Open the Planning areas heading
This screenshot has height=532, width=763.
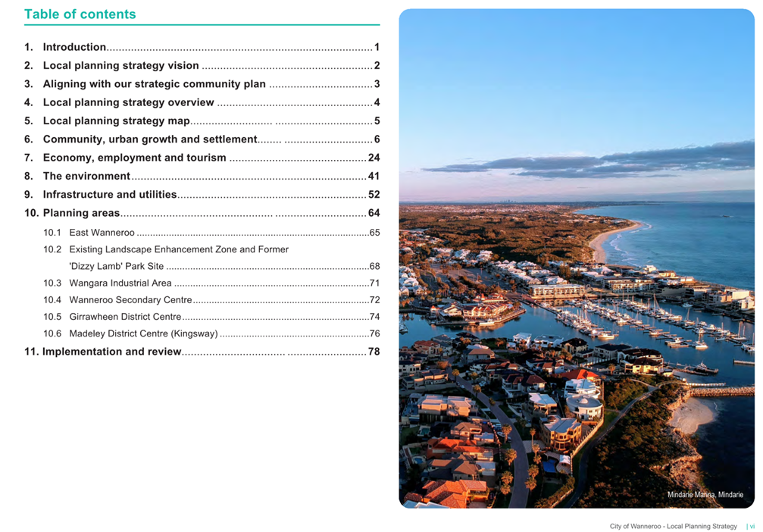point(202,213)
